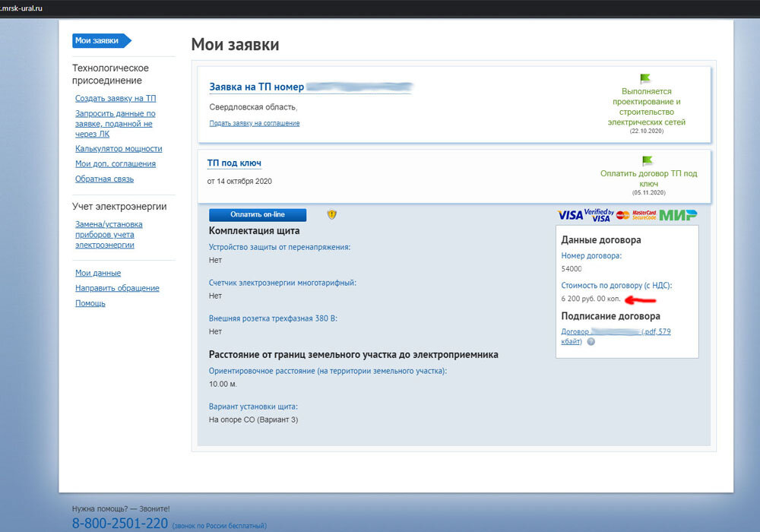
Task: Click the green flag on ТП под ключ card
Action: tap(648, 160)
